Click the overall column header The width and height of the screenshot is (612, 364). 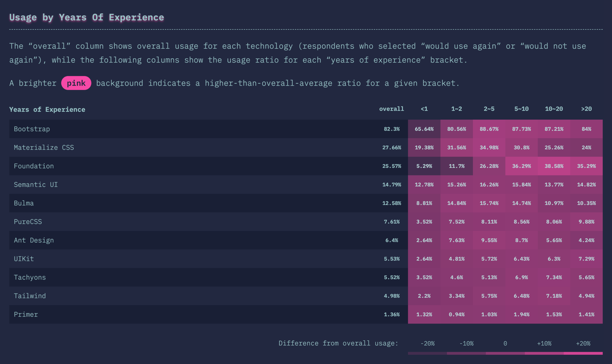pos(391,109)
